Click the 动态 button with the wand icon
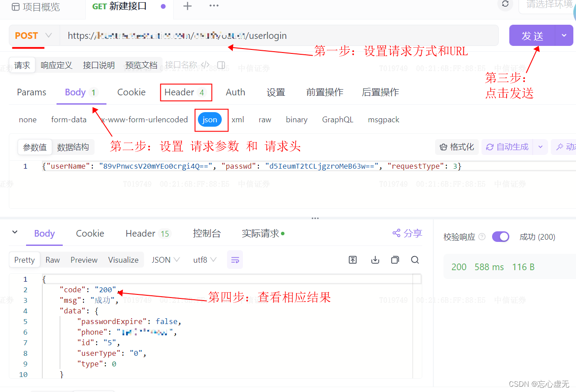 pos(564,147)
